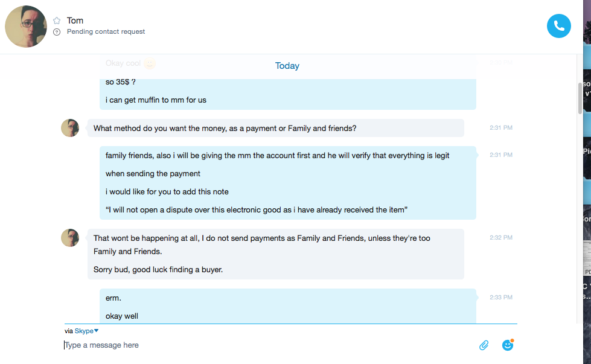The height and width of the screenshot is (364, 591).
Task: Open Tom's large profile picture
Action: 26,27
